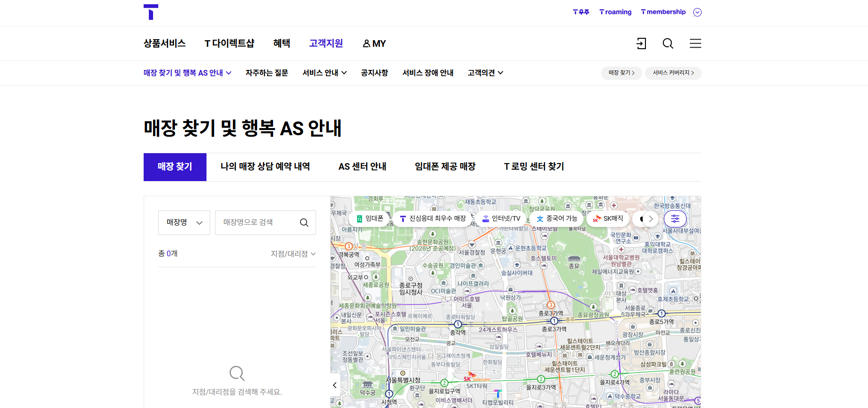This screenshot has height=408, width=868.
Task: Click the 시청역 station marker
Action: pyautogui.click(x=389, y=394)
